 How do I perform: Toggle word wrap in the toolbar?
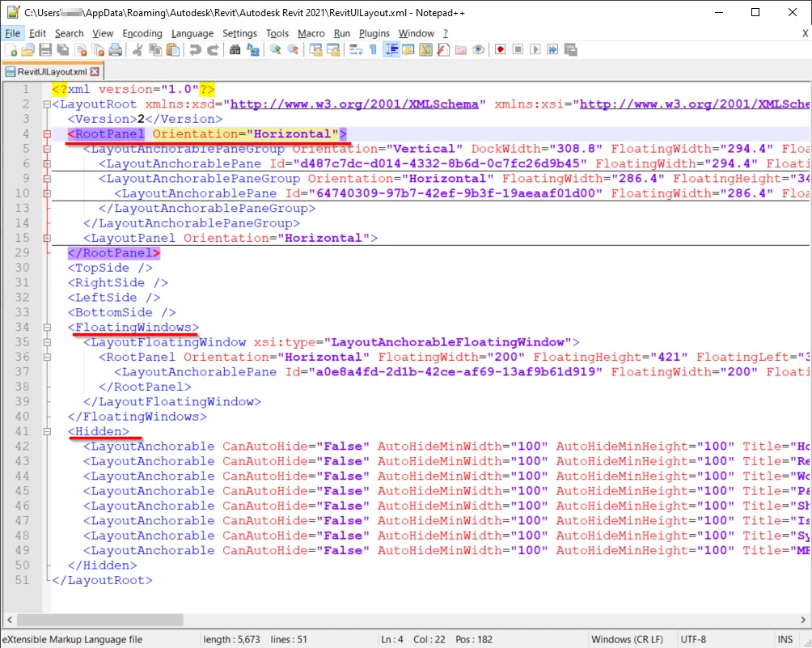[355, 50]
